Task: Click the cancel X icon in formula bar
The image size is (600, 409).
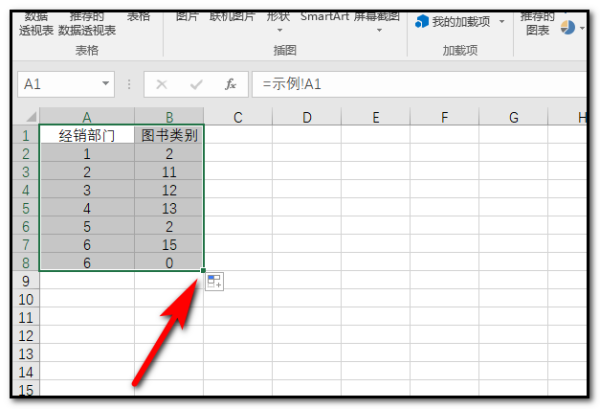Action: tap(162, 84)
